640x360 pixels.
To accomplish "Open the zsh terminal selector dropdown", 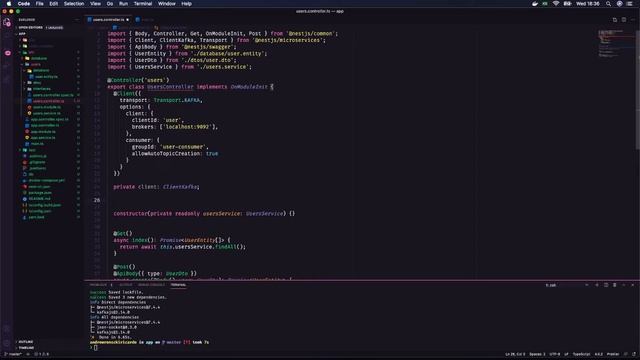I will pos(567,285).
